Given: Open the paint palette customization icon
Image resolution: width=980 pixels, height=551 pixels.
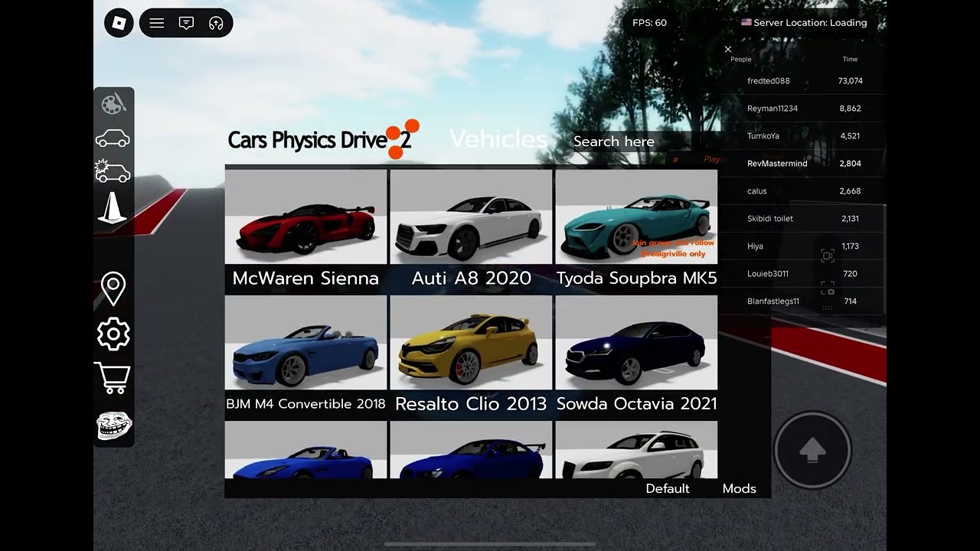Looking at the screenshot, I should tap(113, 103).
